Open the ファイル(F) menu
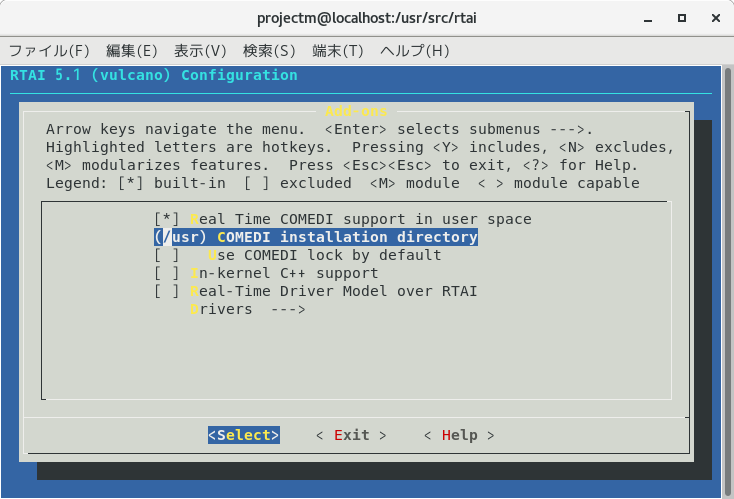The width and height of the screenshot is (734, 499). coord(49,51)
